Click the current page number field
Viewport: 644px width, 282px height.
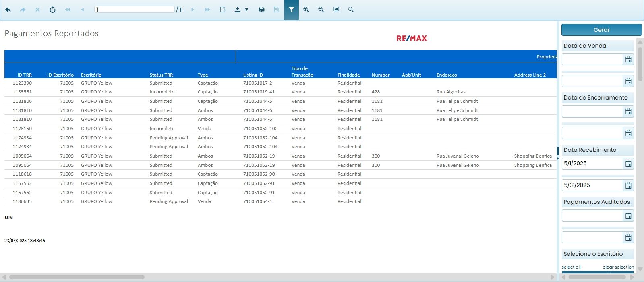click(x=135, y=9)
